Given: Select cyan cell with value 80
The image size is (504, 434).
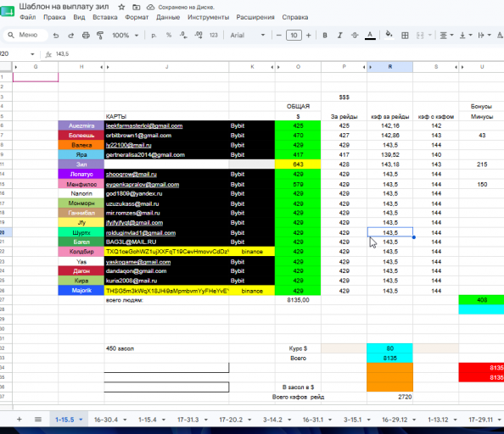Looking at the screenshot, I should pyautogui.click(x=390, y=348).
